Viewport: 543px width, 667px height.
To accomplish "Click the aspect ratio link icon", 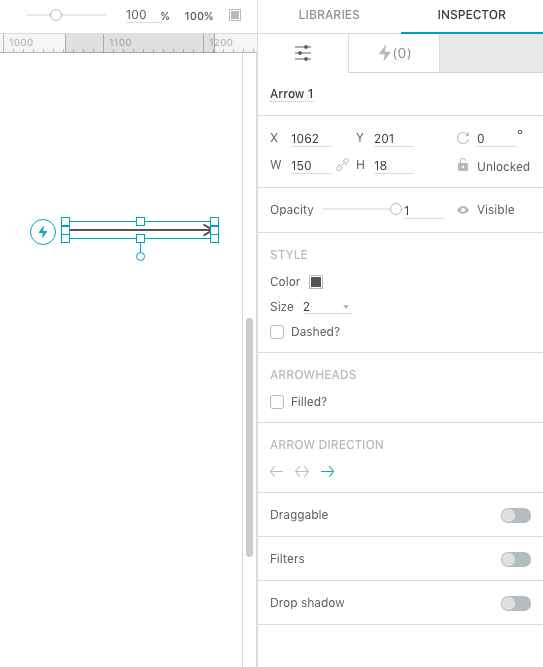I will pos(343,165).
